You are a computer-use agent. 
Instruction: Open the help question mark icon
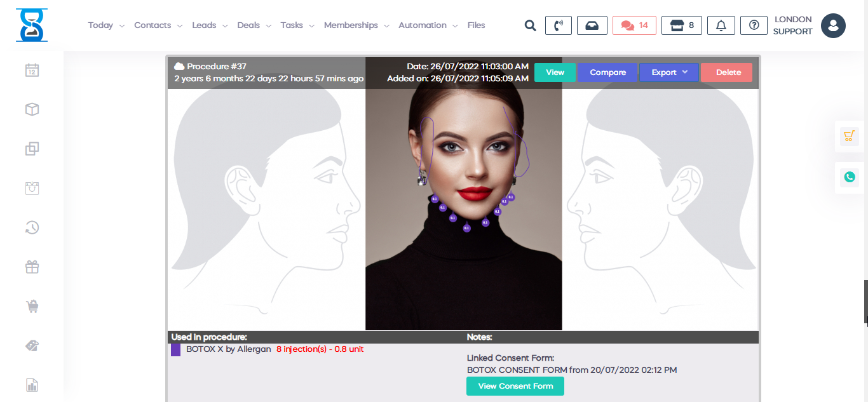pos(754,25)
